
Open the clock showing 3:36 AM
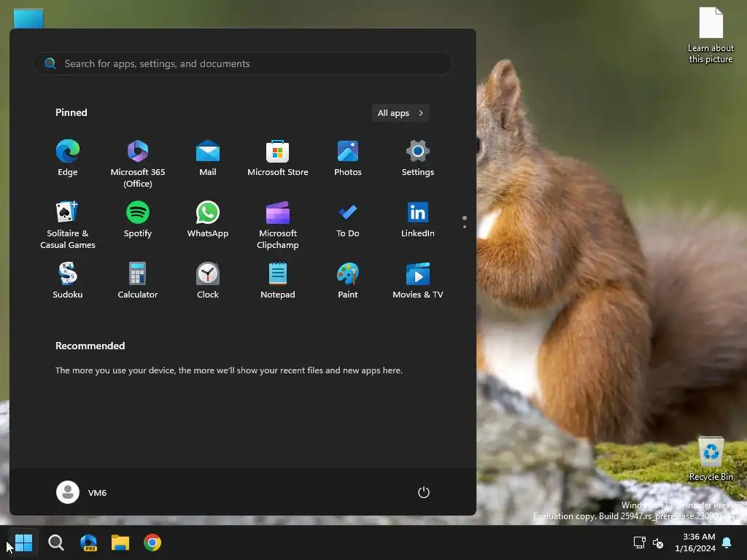point(695,542)
